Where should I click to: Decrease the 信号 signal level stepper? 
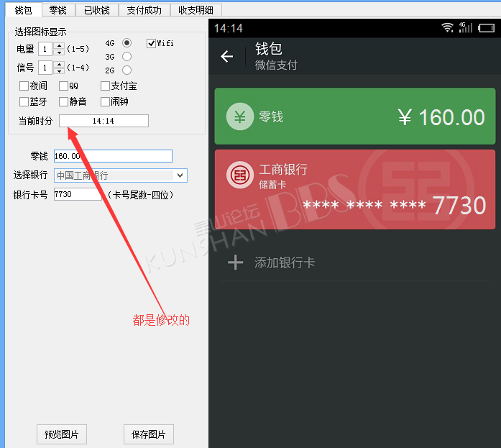pyautogui.click(x=59, y=70)
